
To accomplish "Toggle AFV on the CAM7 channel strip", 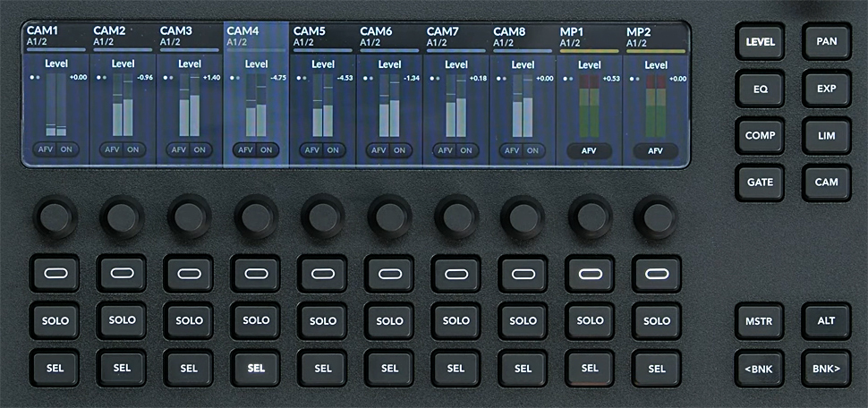I will click(447, 149).
